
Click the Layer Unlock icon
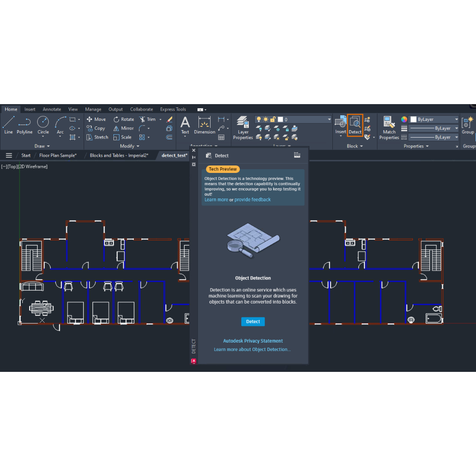coord(286,137)
